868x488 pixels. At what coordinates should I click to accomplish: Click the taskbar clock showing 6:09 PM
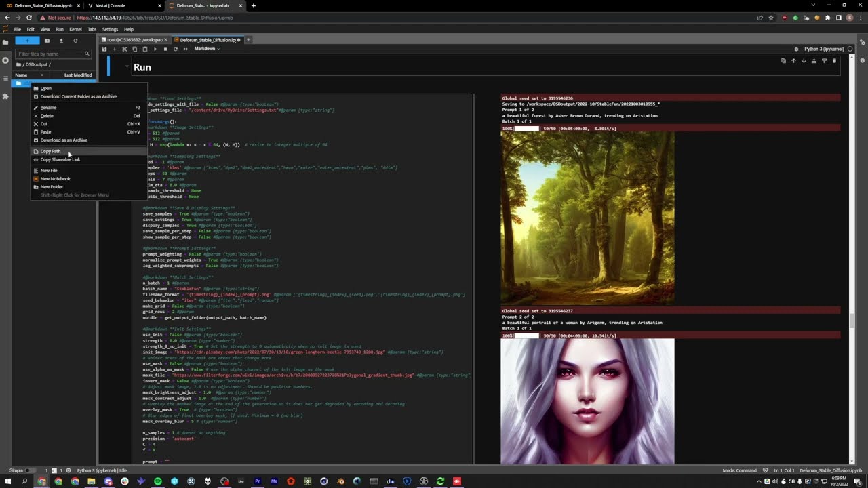tap(840, 481)
